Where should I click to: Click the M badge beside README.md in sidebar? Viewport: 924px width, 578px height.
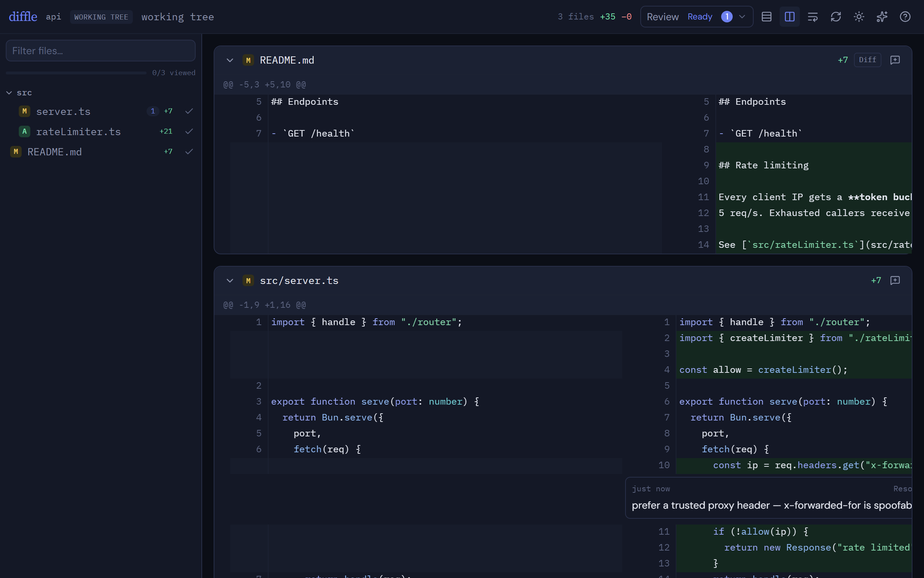tap(16, 152)
